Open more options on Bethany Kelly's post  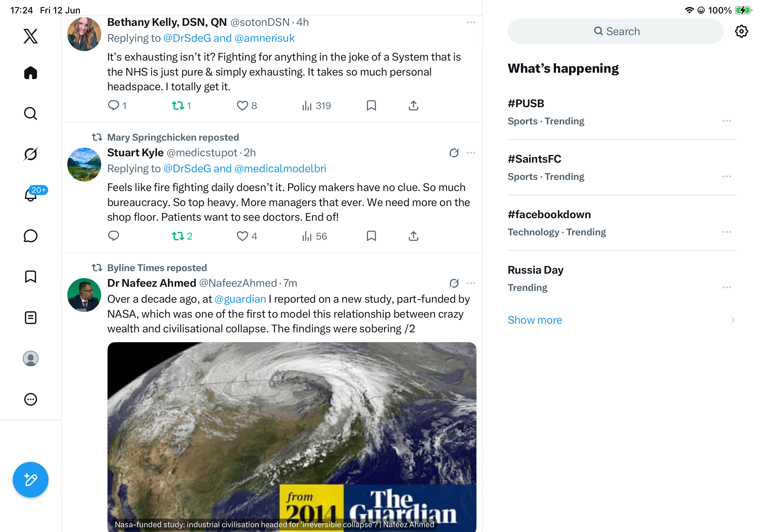tap(471, 22)
